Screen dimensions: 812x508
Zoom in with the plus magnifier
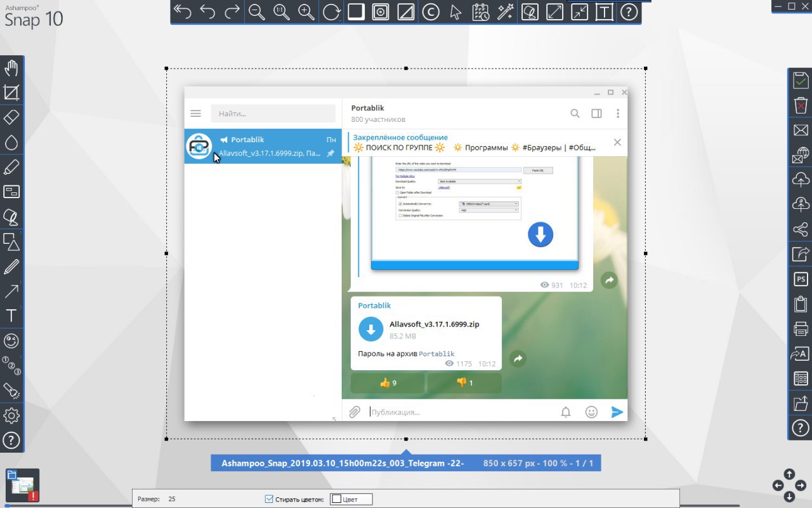click(x=306, y=12)
